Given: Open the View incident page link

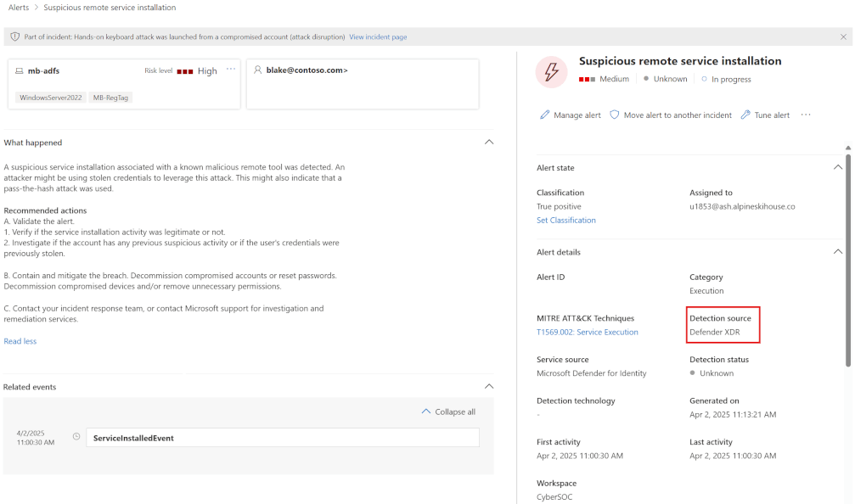Looking at the screenshot, I should click(x=378, y=37).
